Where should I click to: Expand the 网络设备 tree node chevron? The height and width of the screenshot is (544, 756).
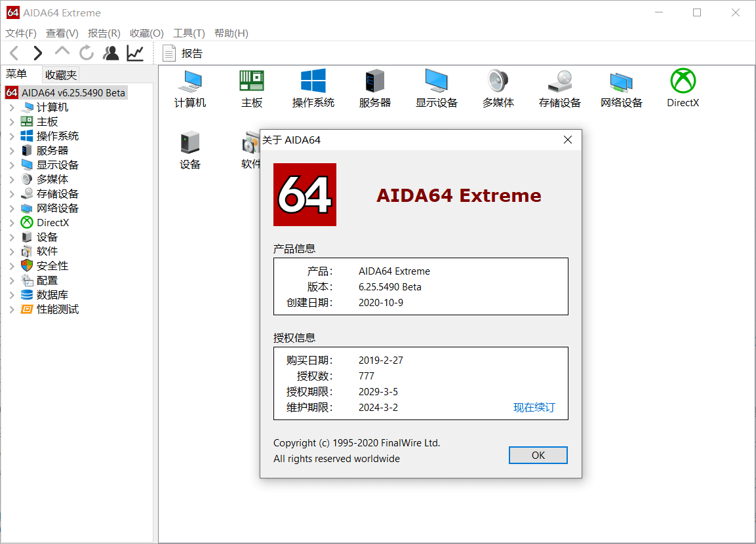12,208
